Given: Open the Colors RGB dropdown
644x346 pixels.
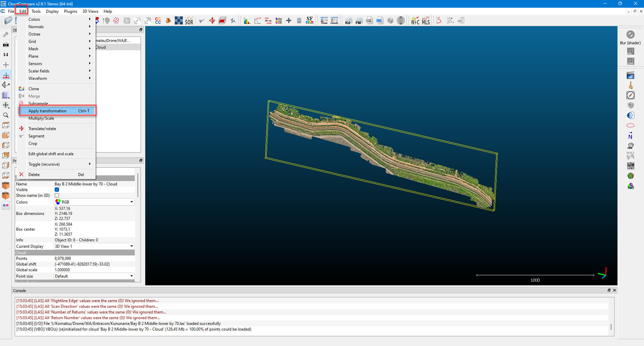Looking at the screenshot, I should point(94,202).
